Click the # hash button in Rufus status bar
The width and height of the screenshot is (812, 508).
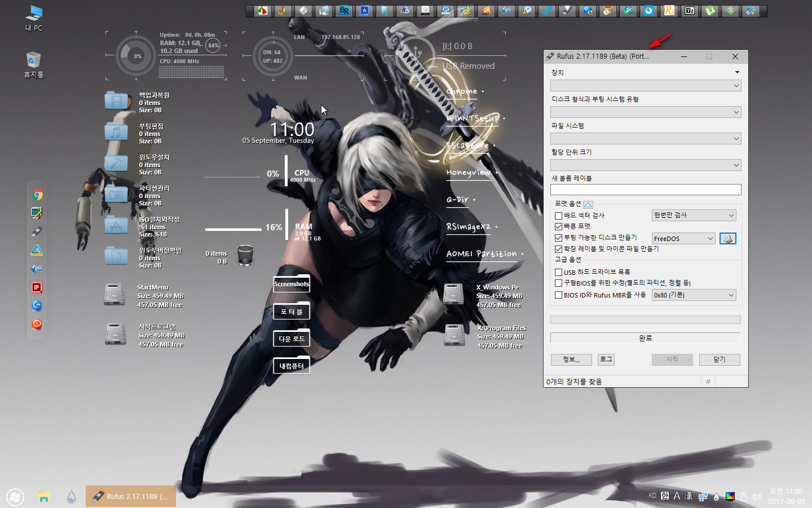(708, 382)
